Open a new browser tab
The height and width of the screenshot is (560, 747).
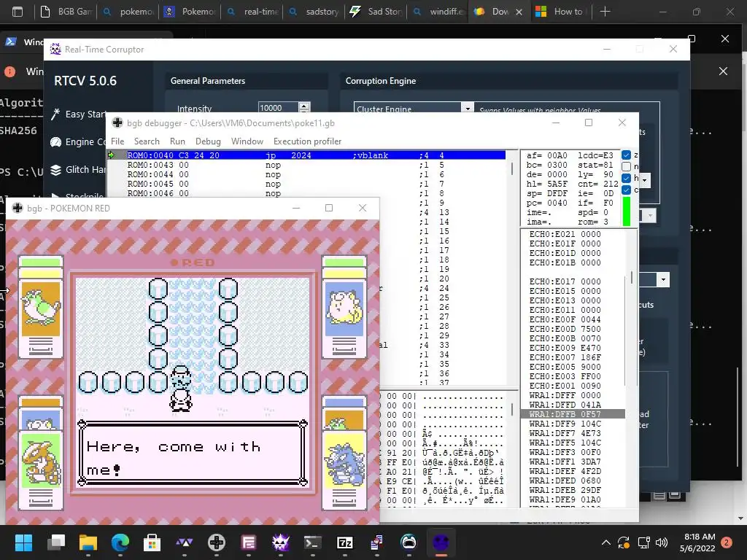(605, 12)
